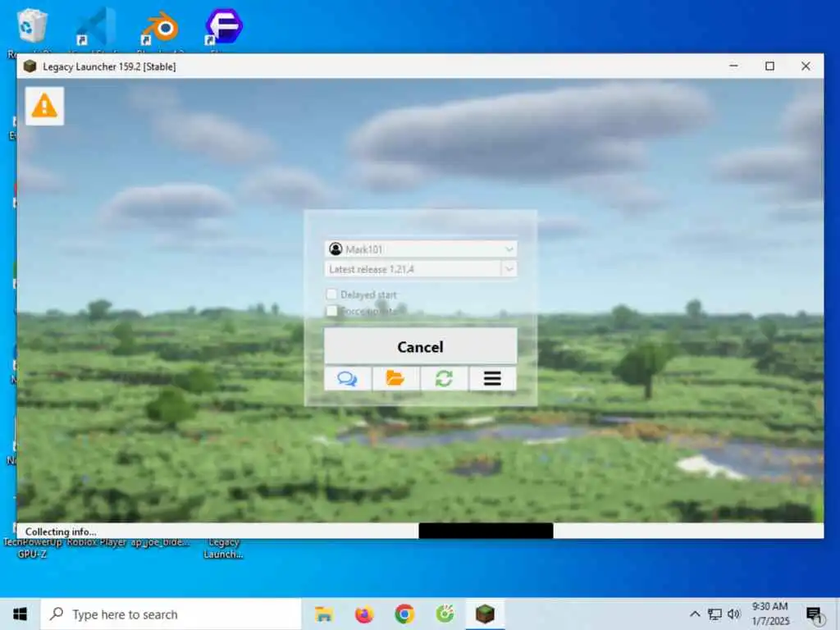Open Firefox from the taskbar
Viewport: 840px width, 630px height.
(364, 614)
